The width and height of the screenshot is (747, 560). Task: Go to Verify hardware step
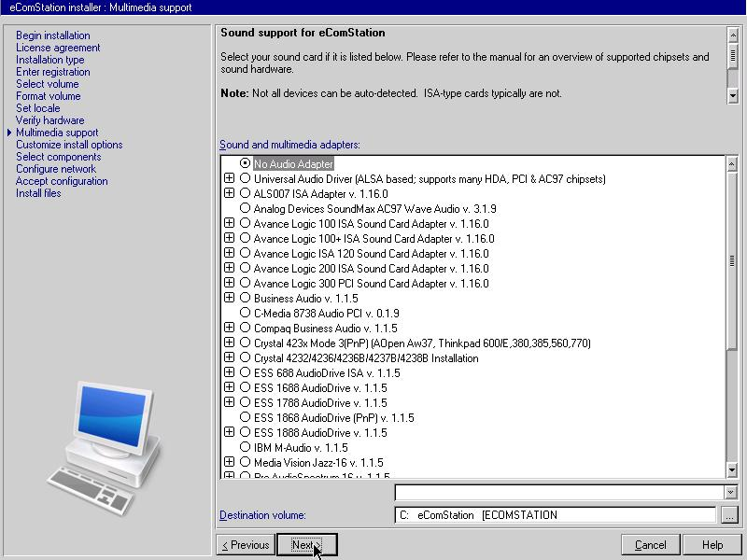[x=50, y=120]
